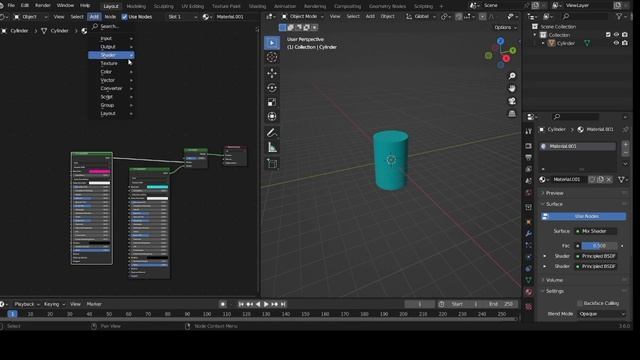This screenshot has width=640, height=360.
Task: Open the Input submenu
Action: coord(111,38)
